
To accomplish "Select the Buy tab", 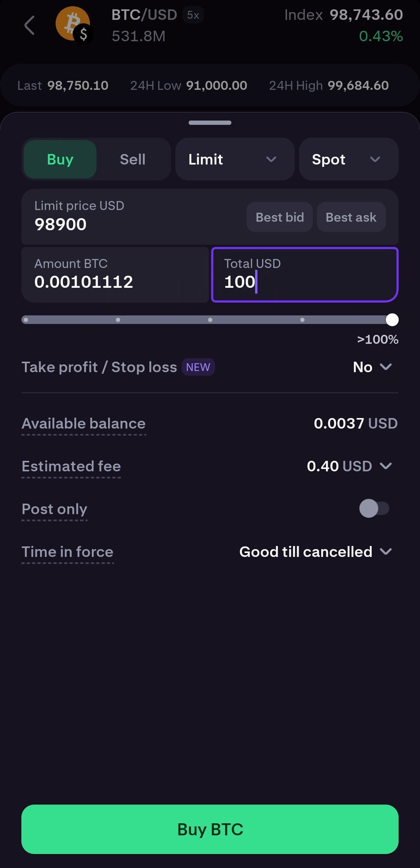I will pyautogui.click(x=60, y=159).
